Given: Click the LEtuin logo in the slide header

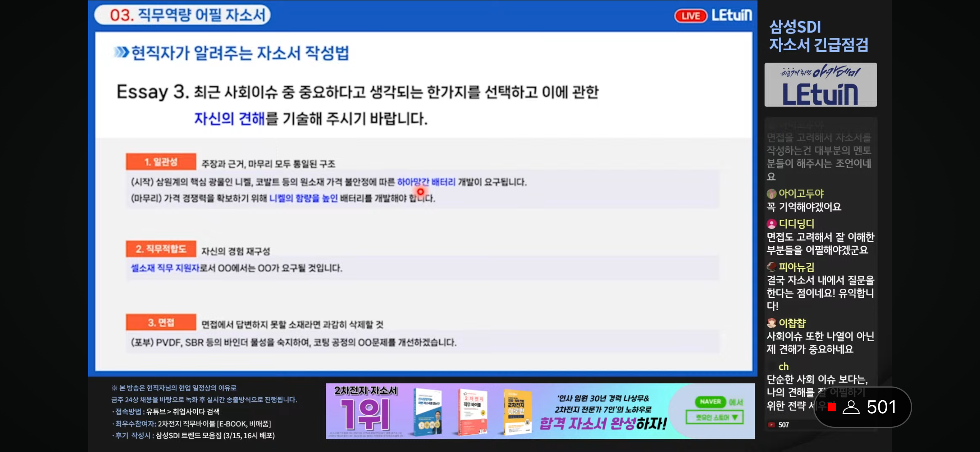Looking at the screenshot, I should click(732, 15).
